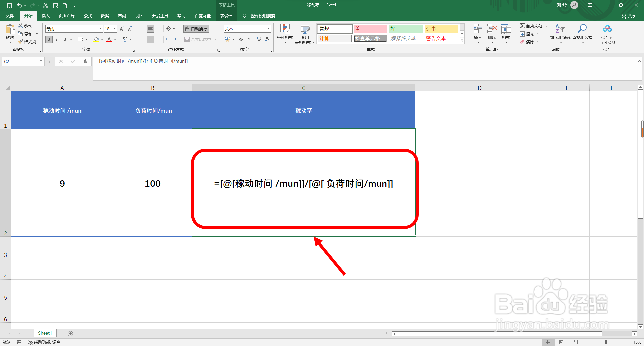Open Find and Select magnifier icon
The width and height of the screenshot is (644, 346).
click(x=582, y=29)
